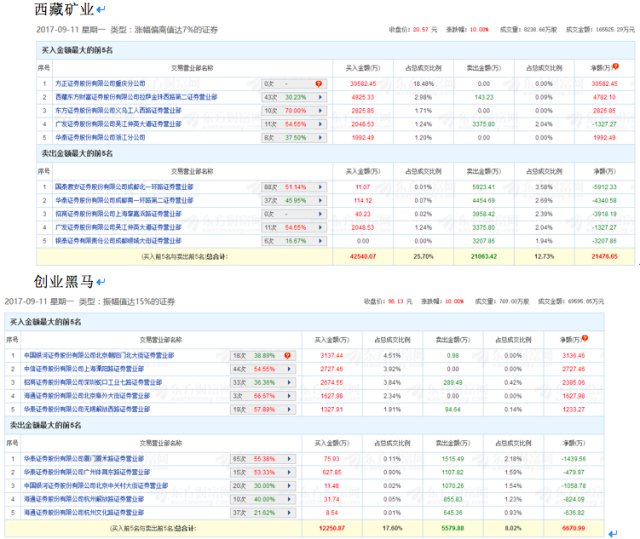Open 华泰证券股份有限公司浙江分公司 link

pyautogui.click(x=100, y=138)
